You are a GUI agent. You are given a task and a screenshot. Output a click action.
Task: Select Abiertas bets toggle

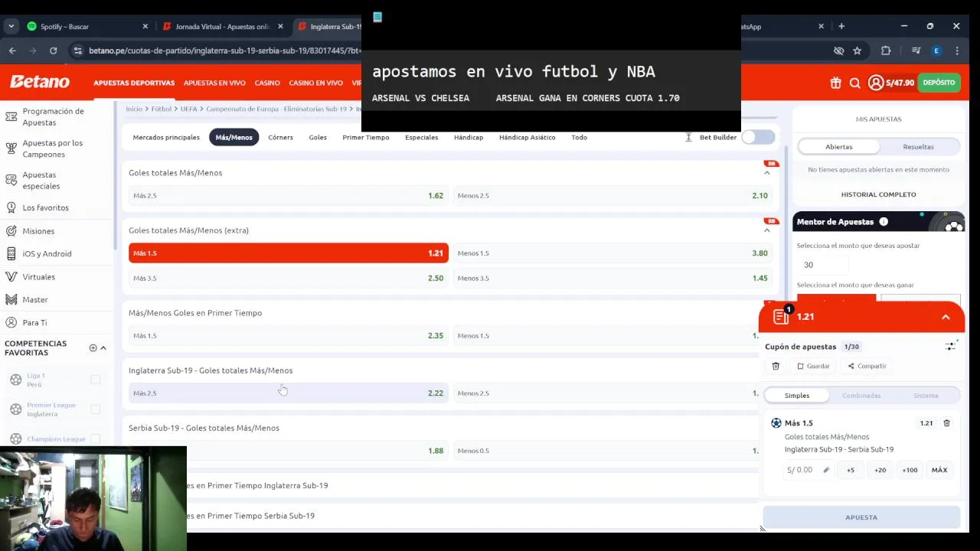(839, 146)
